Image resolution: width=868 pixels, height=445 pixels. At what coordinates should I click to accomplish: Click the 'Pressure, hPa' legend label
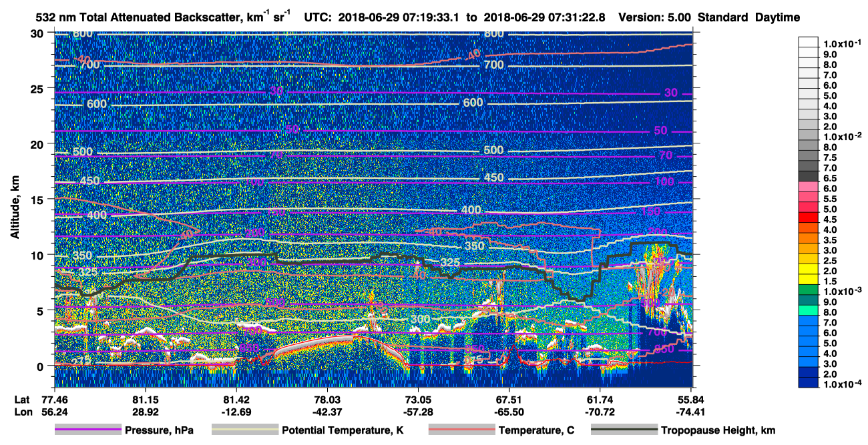click(x=159, y=430)
